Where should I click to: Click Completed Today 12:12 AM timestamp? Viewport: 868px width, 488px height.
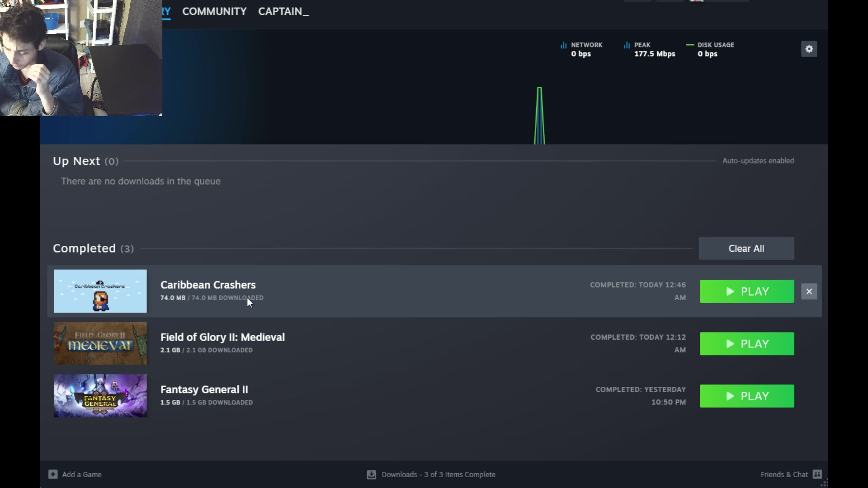pyautogui.click(x=638, y=343)
